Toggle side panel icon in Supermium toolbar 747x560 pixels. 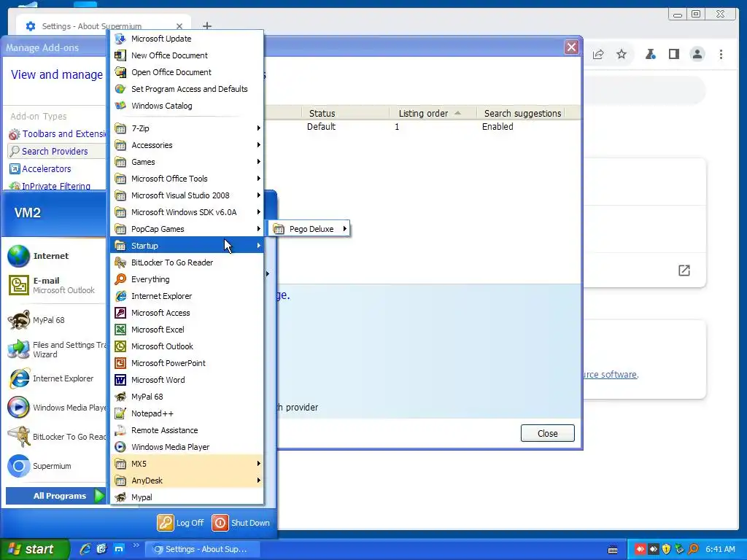[673, 54]
